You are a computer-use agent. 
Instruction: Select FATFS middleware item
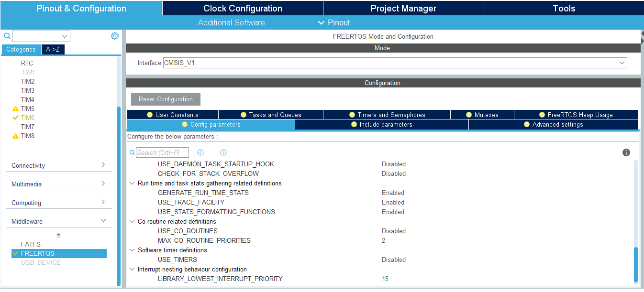31,244
